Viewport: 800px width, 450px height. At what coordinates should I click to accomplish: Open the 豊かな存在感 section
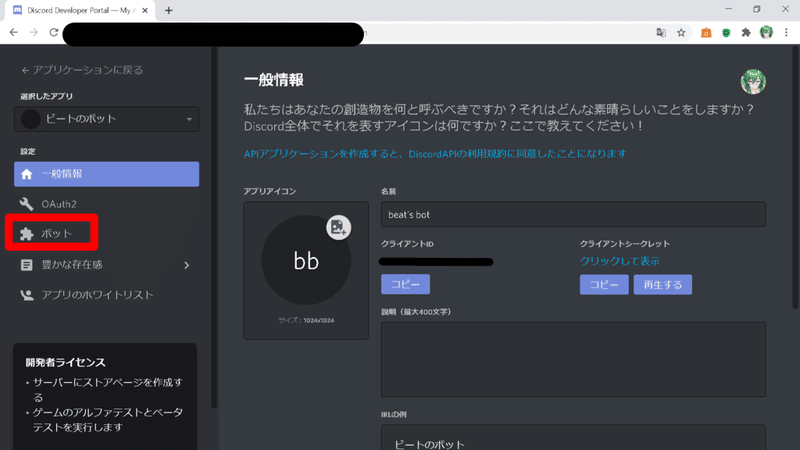(x=107, y=265)
